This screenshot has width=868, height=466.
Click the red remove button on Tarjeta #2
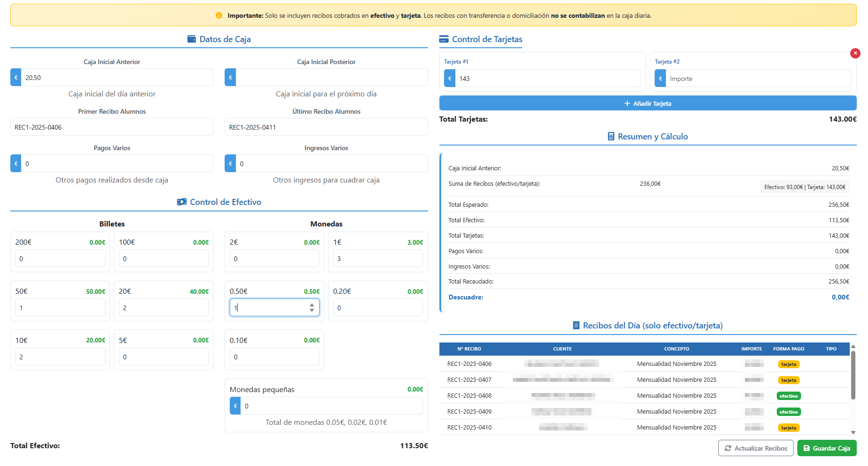[855, 53]
